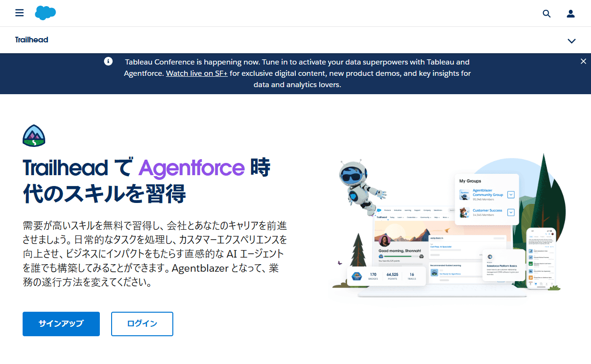591x364 pixels.
Task: Expand the Agentblazer Community Group dropdown
Action: [511, 194]
